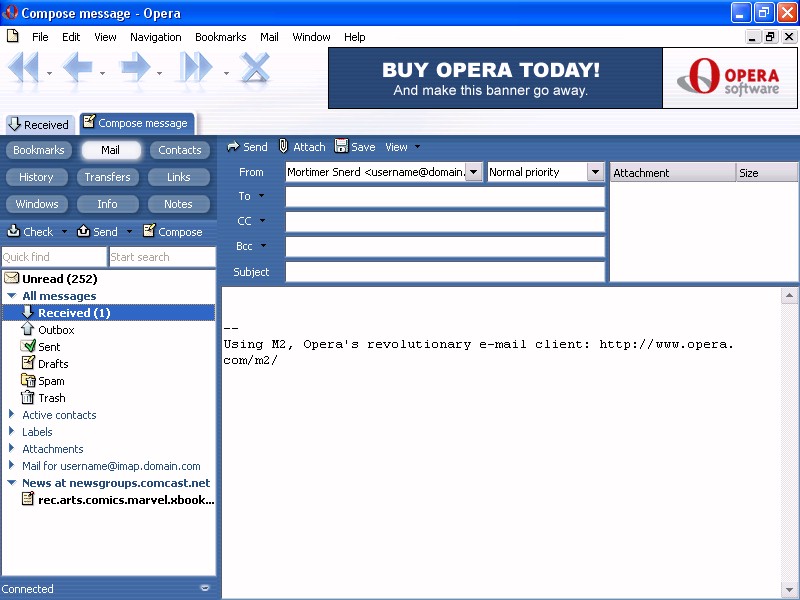The width and height of the screenshot is (800, 600).
Task: Open the Help menu
Action: [354, 37]
